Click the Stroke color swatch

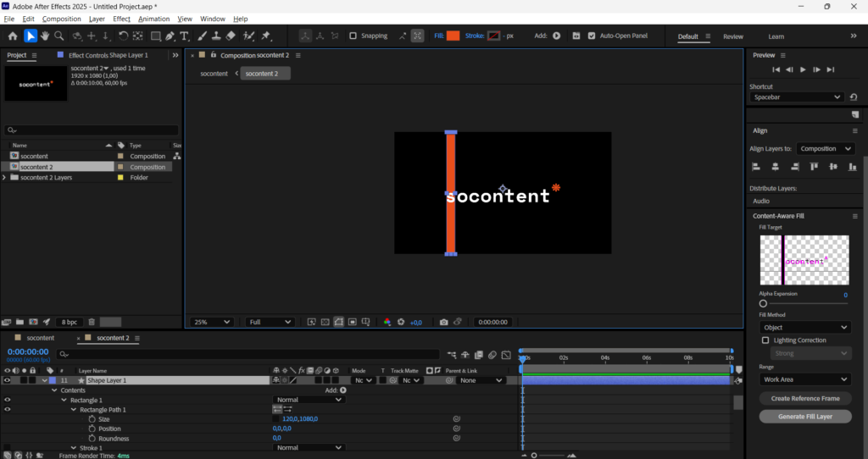494,36
